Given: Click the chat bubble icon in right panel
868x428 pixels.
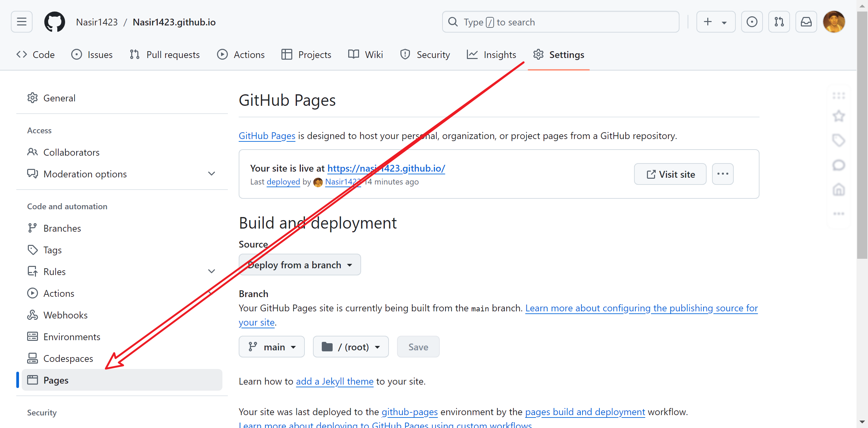Looking at the screenshot, I should (x=839, y=165).
